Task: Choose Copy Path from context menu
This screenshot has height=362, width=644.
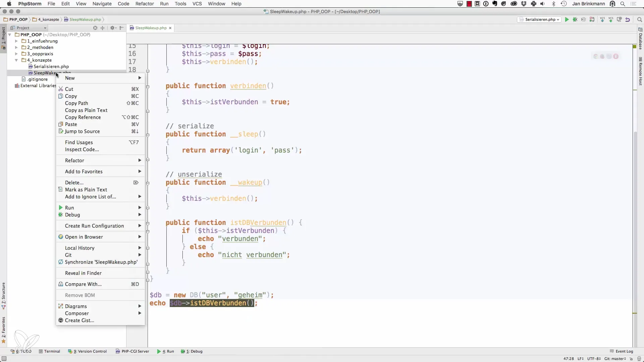Action: 100,103
